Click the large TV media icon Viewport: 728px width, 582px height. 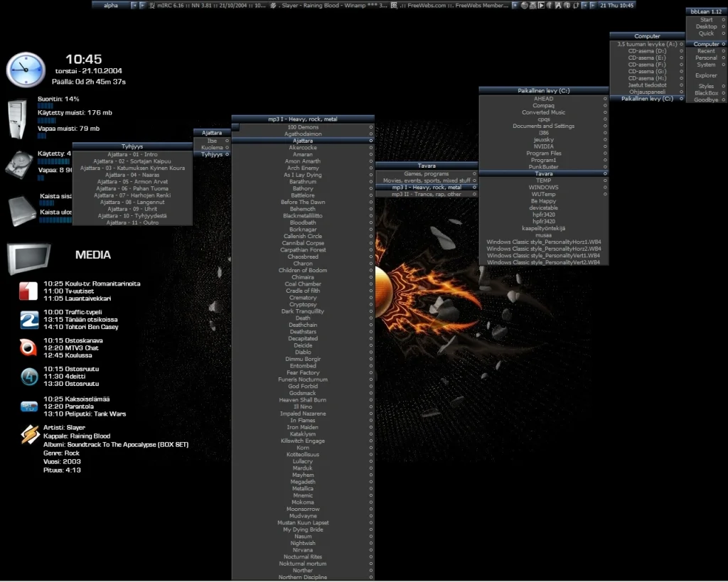coord(28,258)
